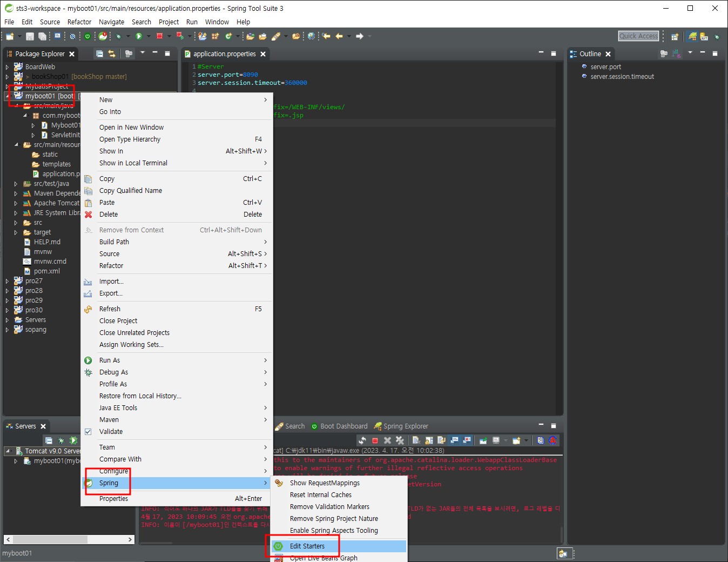This screenshot has width=728, height=562.
Task: Choose Remove Spring Project Nature option
Action: 339,519
